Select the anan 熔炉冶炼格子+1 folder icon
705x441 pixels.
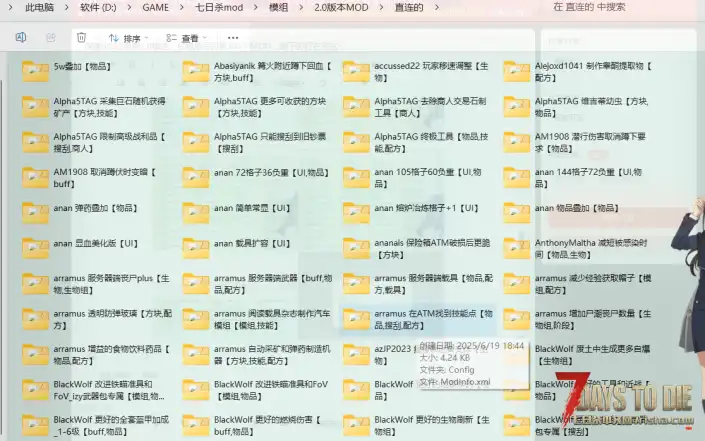pyautogui.click(x=356, y=213)
